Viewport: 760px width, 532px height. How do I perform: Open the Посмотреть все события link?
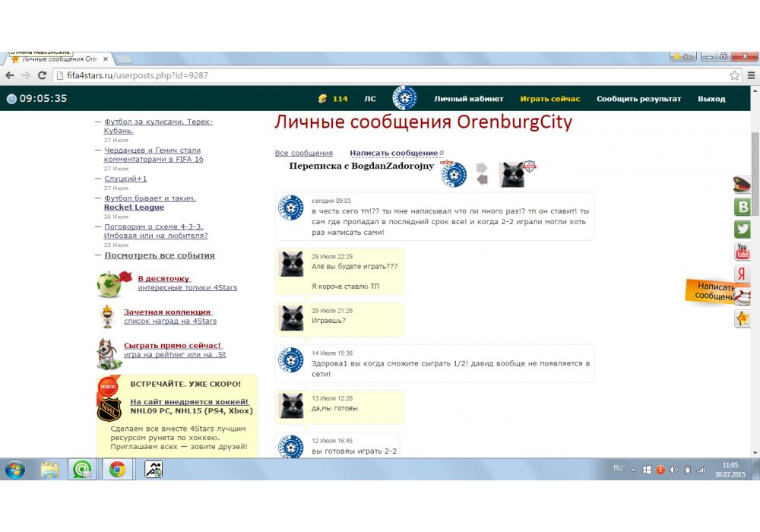(x=160, y=255)
